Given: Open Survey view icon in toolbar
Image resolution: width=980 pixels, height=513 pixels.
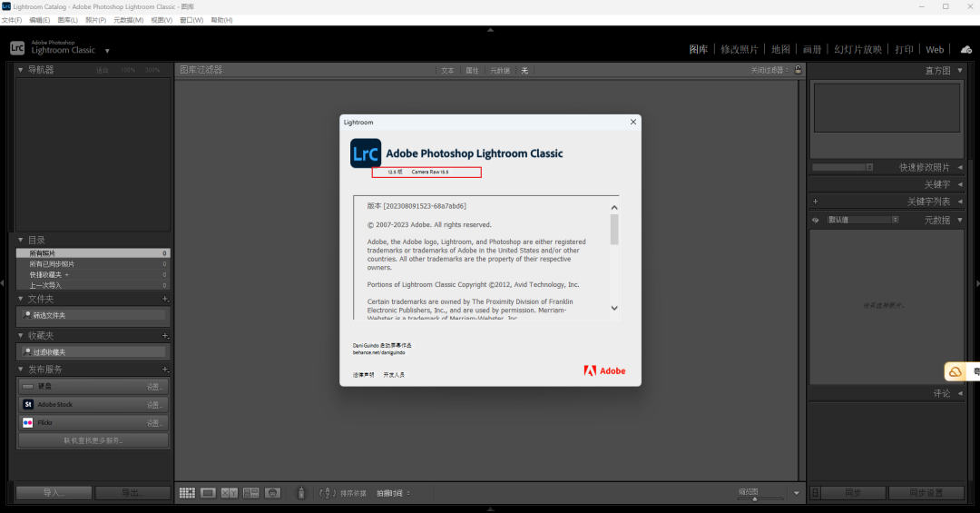Looking at the screenshot, I should [250, 493].
